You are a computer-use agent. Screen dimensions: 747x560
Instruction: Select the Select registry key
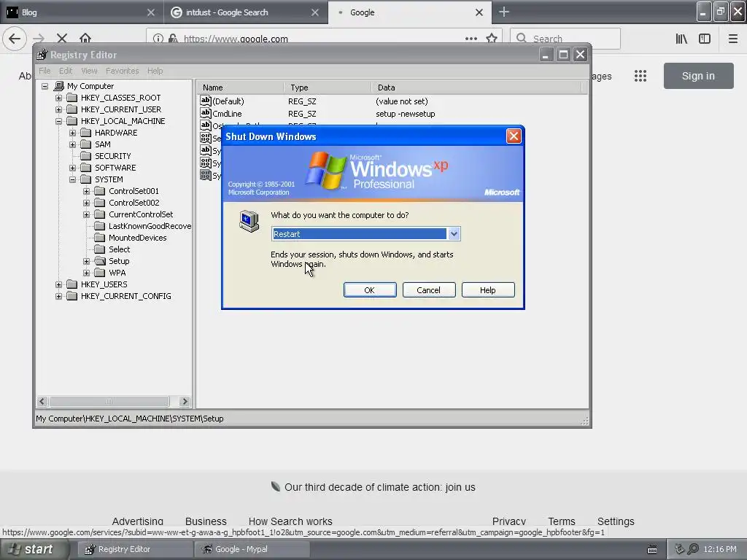[x=119, y=249]
